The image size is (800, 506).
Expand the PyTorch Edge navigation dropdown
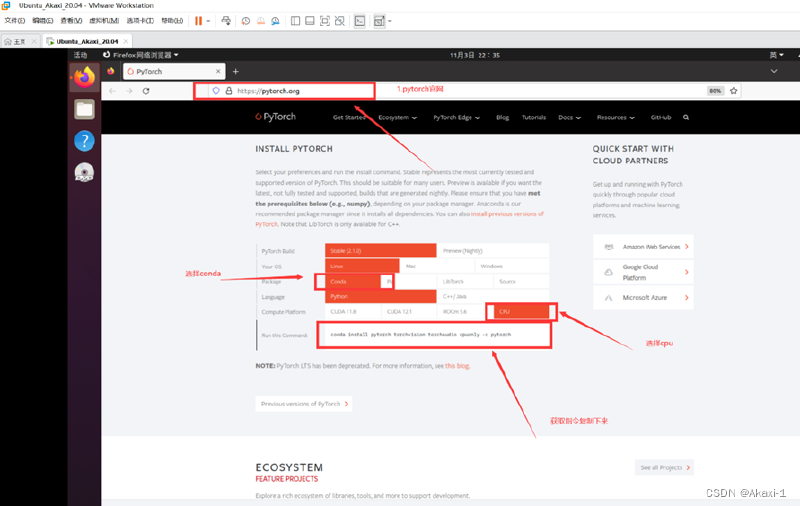coord(457,117)
